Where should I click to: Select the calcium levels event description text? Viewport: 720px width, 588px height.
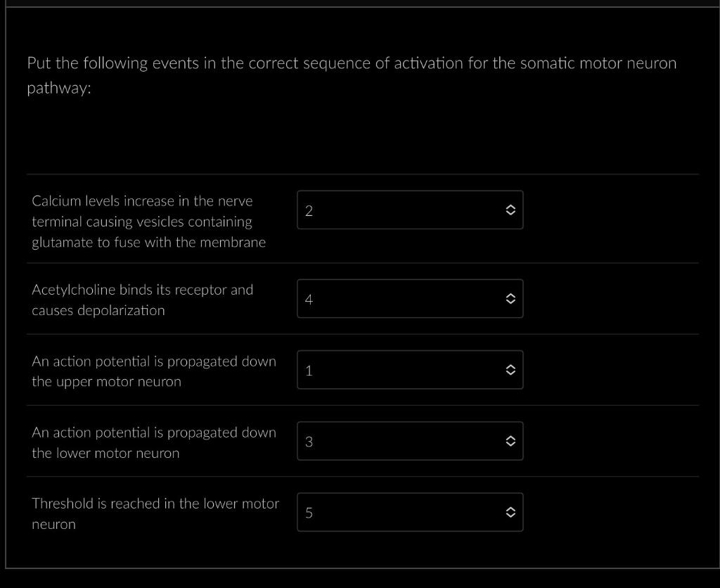(x=148, y=221)
